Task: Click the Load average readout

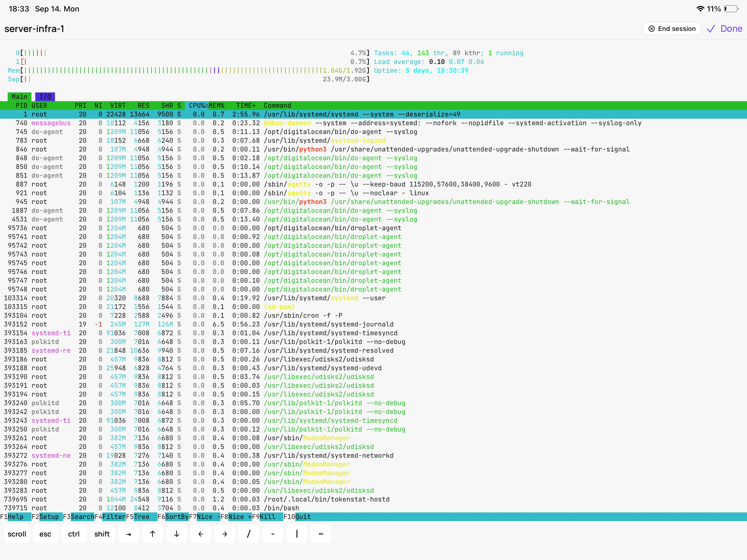Action: pos(429,62)
